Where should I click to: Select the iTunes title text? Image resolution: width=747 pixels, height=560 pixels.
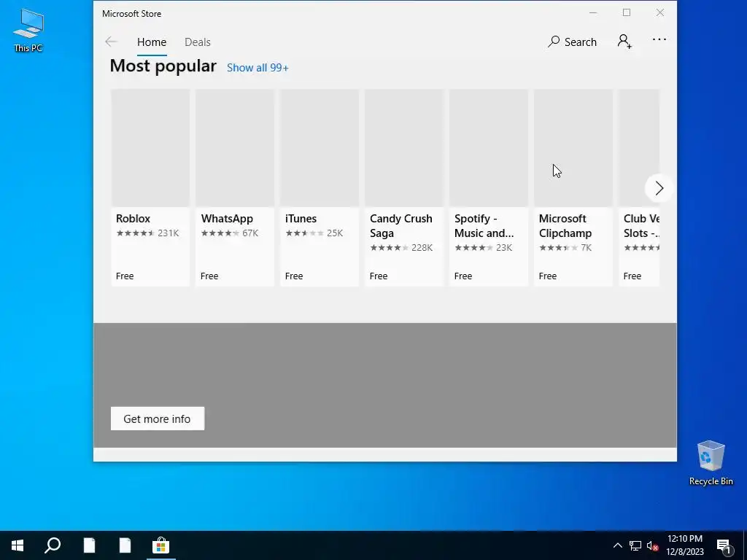[x=301, y=219]
